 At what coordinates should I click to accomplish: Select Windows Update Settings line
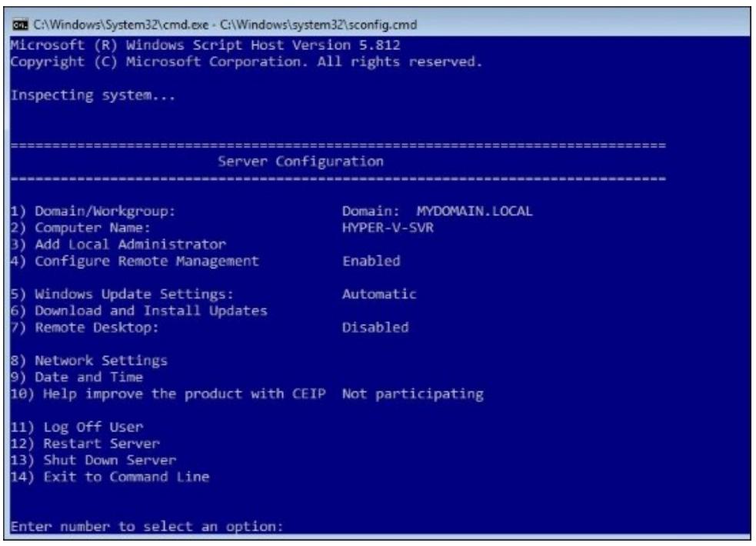click(x=122, y=294)
